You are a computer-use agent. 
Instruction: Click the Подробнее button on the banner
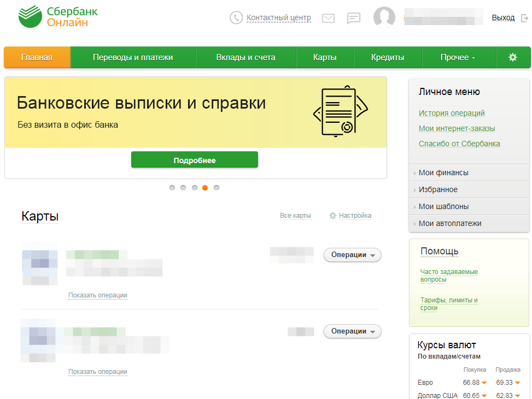click(194, 160)
